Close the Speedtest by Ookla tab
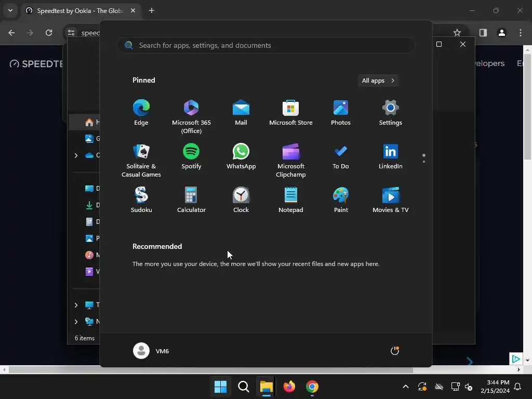This screenshot has width=532, height=399. tap(133, 10)
